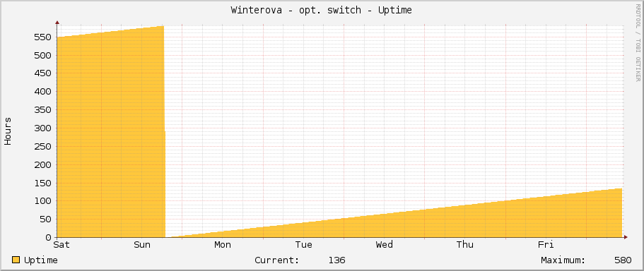This screenshot has height=271, width=644.
Task: Click the "Fri" x-axis label
Action: [546, 245]
